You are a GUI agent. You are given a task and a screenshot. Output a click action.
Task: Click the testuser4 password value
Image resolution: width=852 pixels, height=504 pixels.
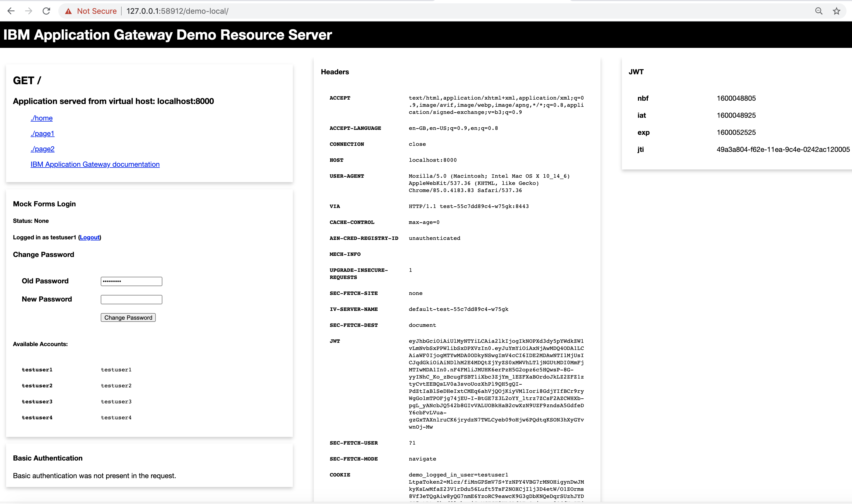[116, 417]
